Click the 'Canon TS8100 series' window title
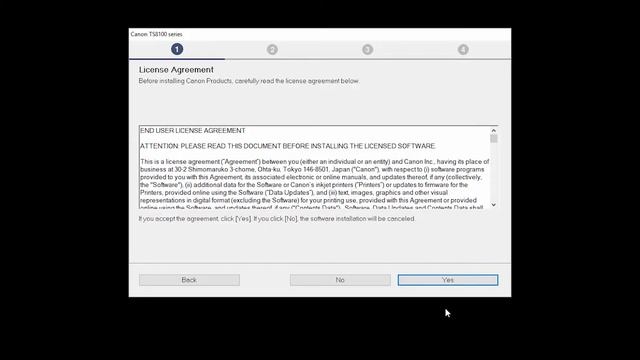 pos(156,34)
